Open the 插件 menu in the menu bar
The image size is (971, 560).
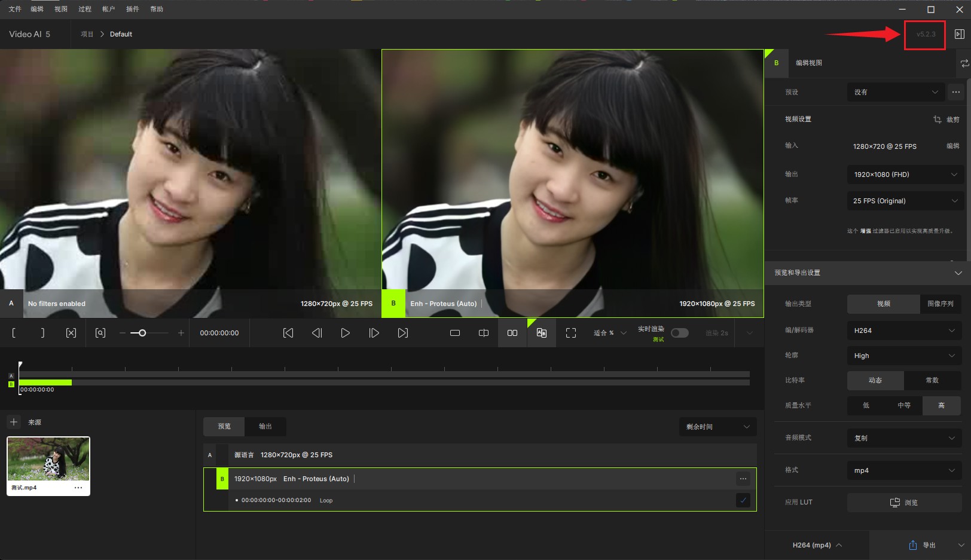[132, 9]
